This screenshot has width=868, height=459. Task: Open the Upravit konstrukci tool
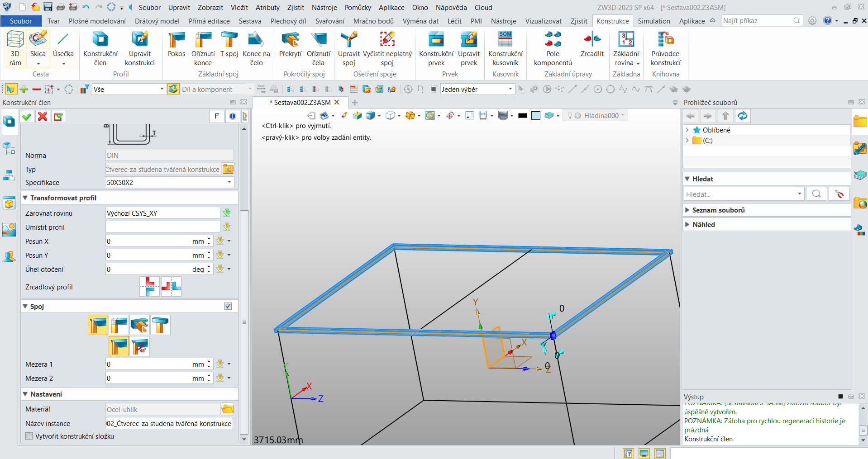140,48
